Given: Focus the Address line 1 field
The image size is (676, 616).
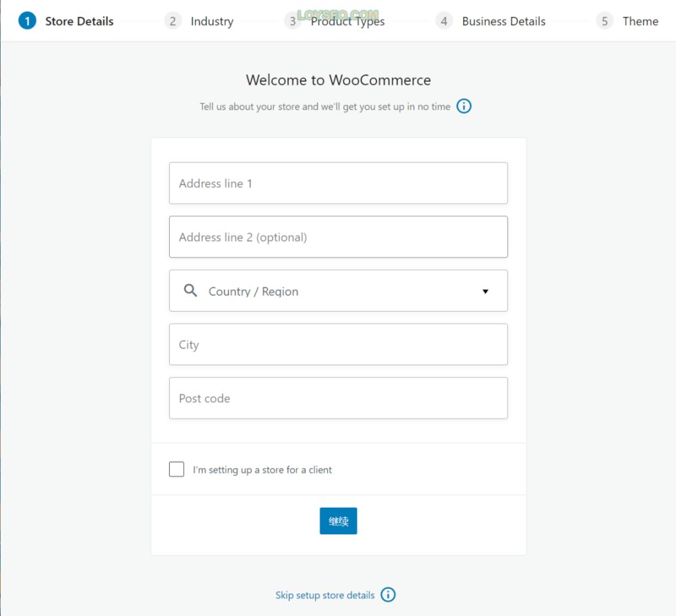Looking at the screenshot, I should click(339, 183).
